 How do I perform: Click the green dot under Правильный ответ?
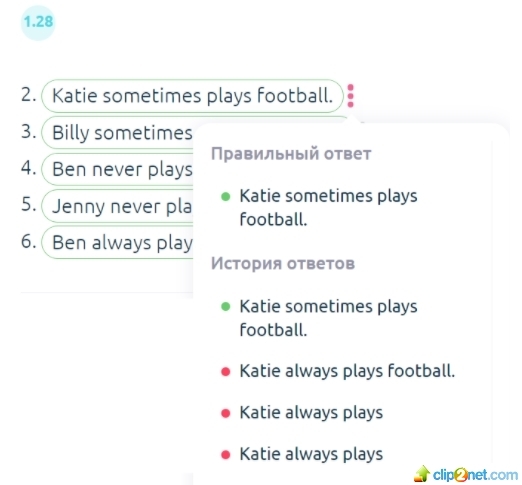tap(226, 197)
